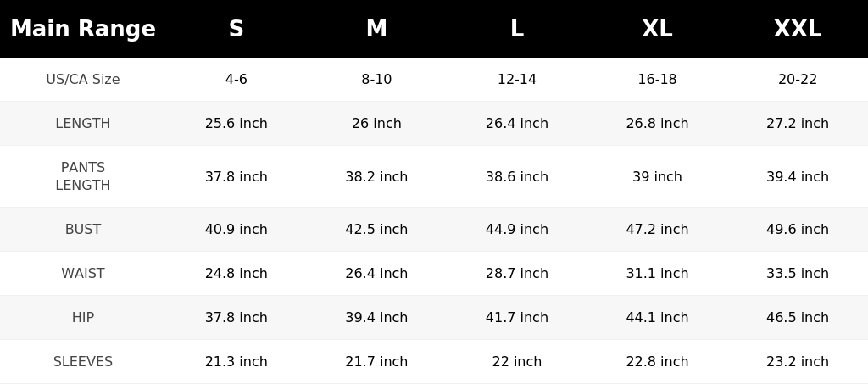Select the XXL size column header
This screenshot has height=384, width=868.
click(x=798, y=29)
